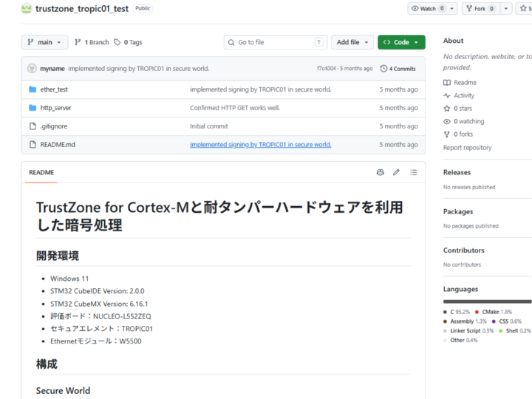Screen dimensions: 532x399
Task: Open commit f7c4004 hash link
Action: (327, 69)
